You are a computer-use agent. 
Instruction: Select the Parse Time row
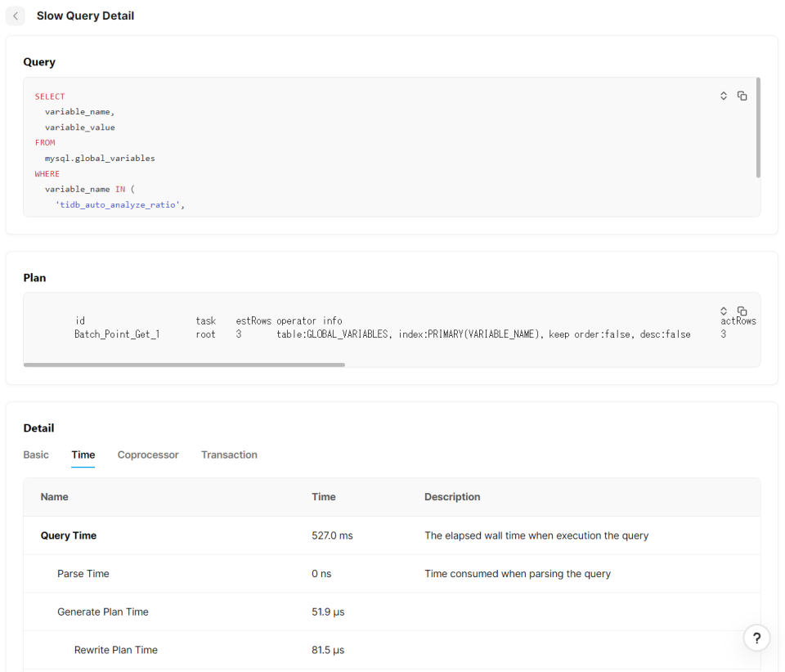[x=83, y=574]
